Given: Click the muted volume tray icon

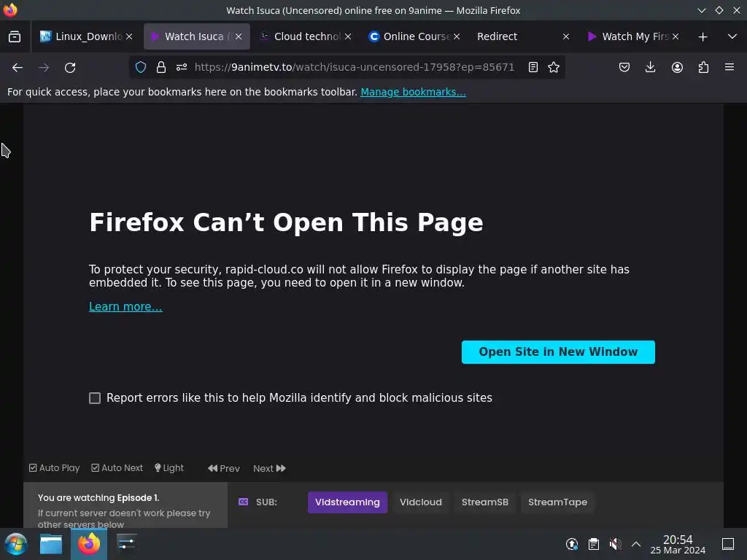Looking at the screenshot, I should click(x=615, y=544).
